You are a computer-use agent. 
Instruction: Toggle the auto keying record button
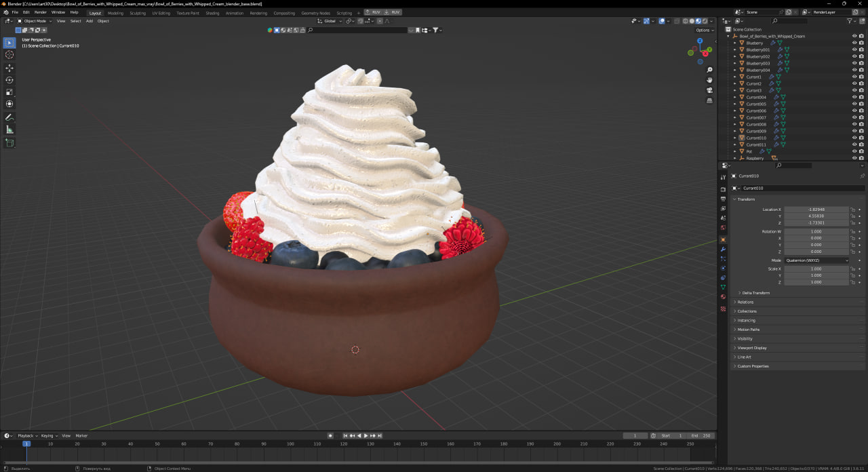330,435
